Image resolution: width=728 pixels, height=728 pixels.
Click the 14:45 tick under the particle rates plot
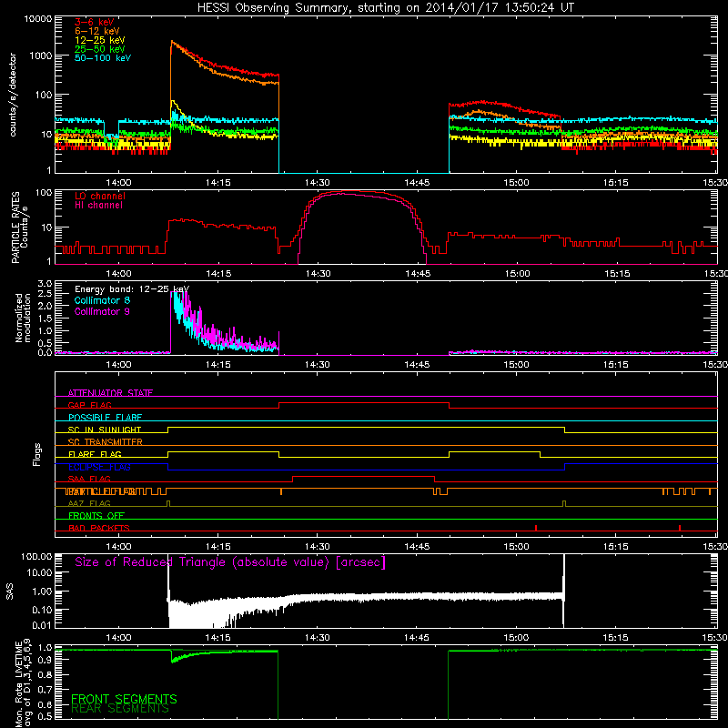click(x=418, y=274)
